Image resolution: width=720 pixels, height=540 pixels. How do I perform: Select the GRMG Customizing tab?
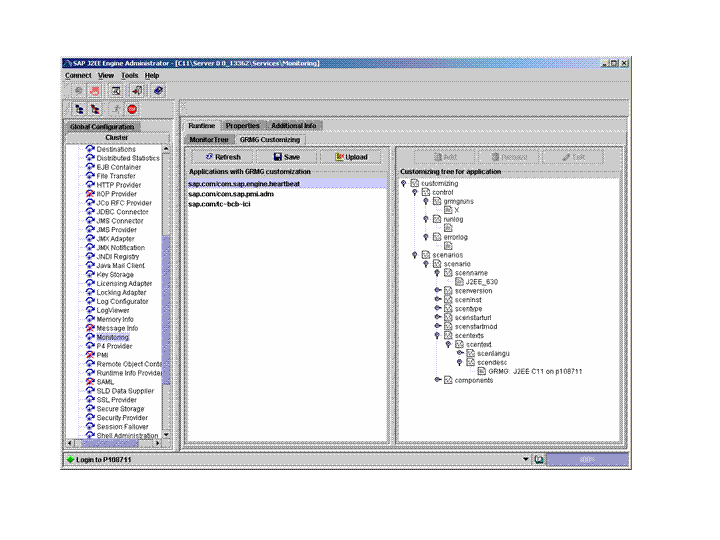(270, 139)
